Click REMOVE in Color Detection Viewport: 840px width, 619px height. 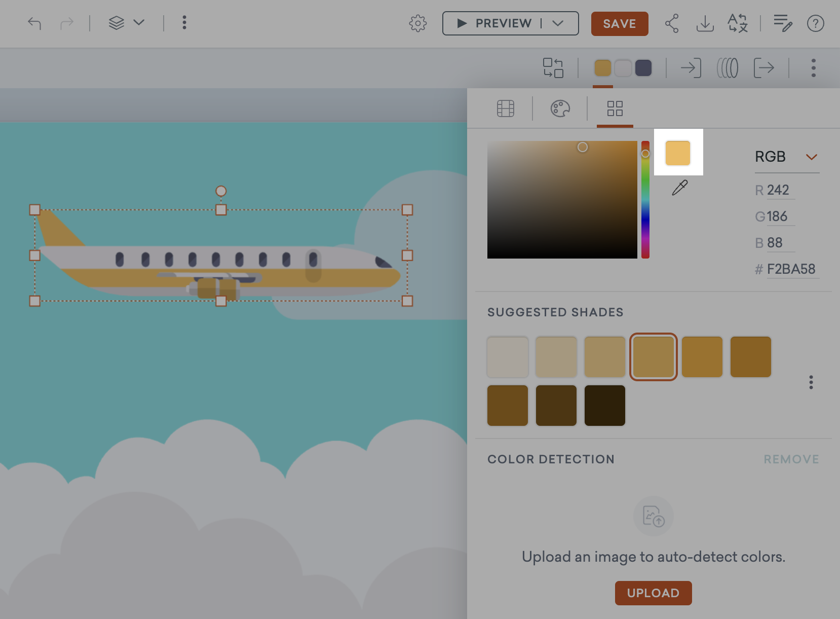pyautogui.click(x=791, y=459)
